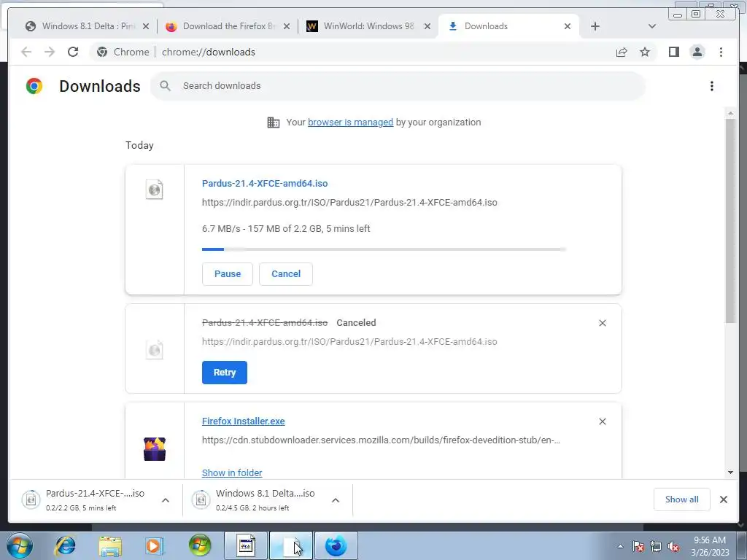Click the page vertical scrollbar thumb

click(730, 221)
